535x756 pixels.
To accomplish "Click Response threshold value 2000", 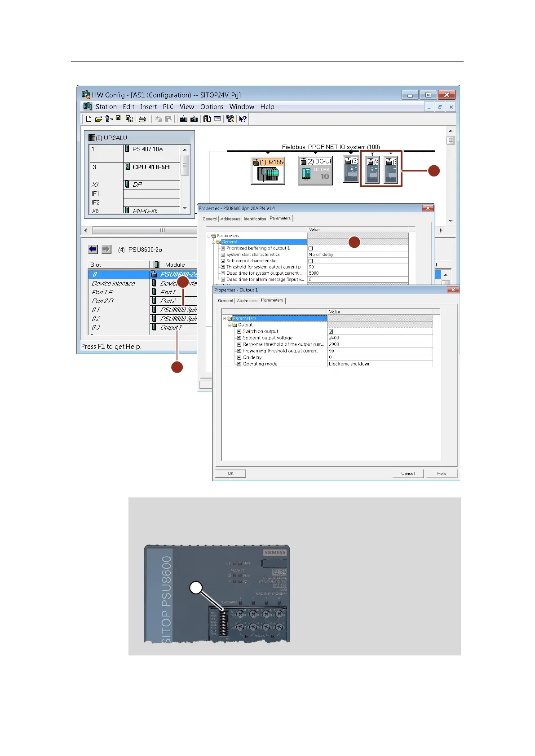I will pos(380,344).
